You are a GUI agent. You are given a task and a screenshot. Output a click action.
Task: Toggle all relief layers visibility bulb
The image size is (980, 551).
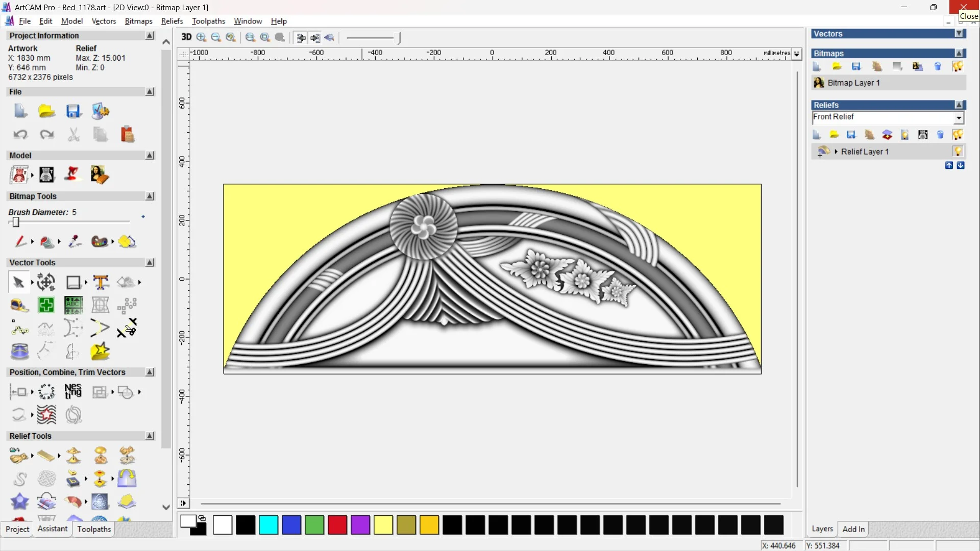[958, 135]
